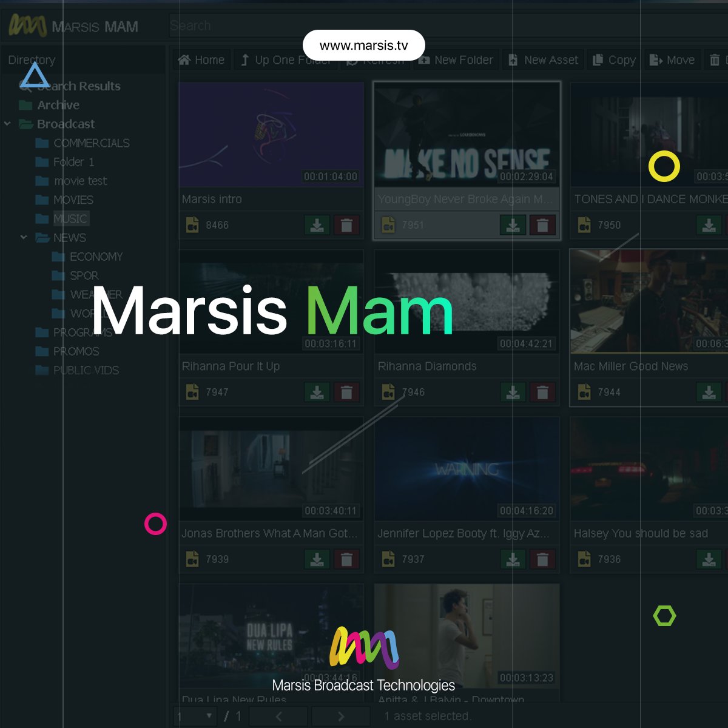The width and height of the screenshot is (728, 728).
Task: Collapse the Broadcast folder tree
Action: [x=8, y=124]
